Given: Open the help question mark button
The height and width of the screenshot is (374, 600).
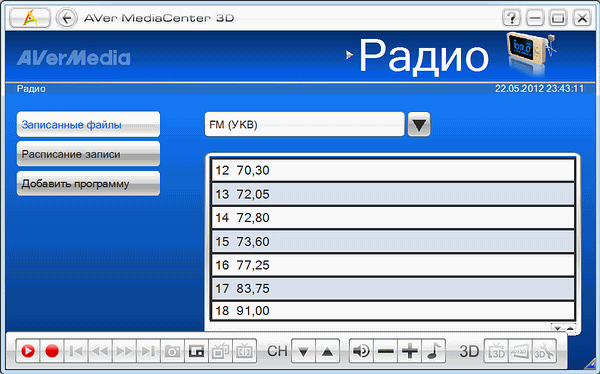Looking at the screenshot, I should tap(512, 18).
